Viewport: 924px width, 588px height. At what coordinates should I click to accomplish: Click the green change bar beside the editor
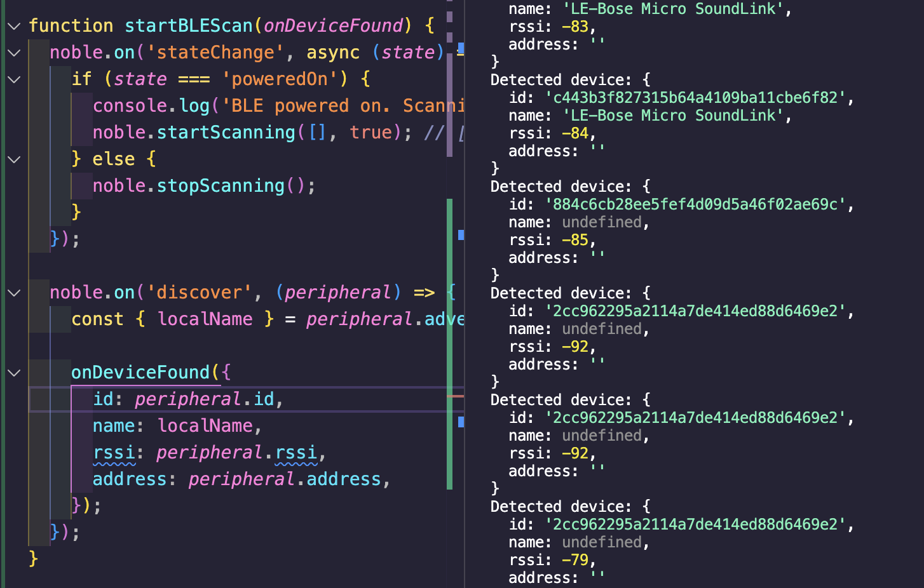click(x=449, y=343)
